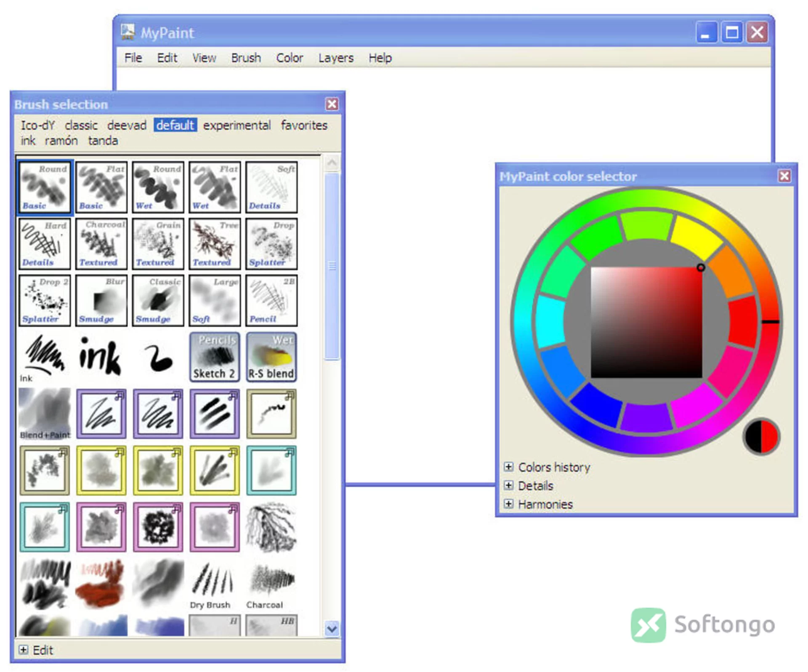Open the Brush menu
Image resolution: width=808 pixels, height=672 pixels.
[x=246, y=58]
